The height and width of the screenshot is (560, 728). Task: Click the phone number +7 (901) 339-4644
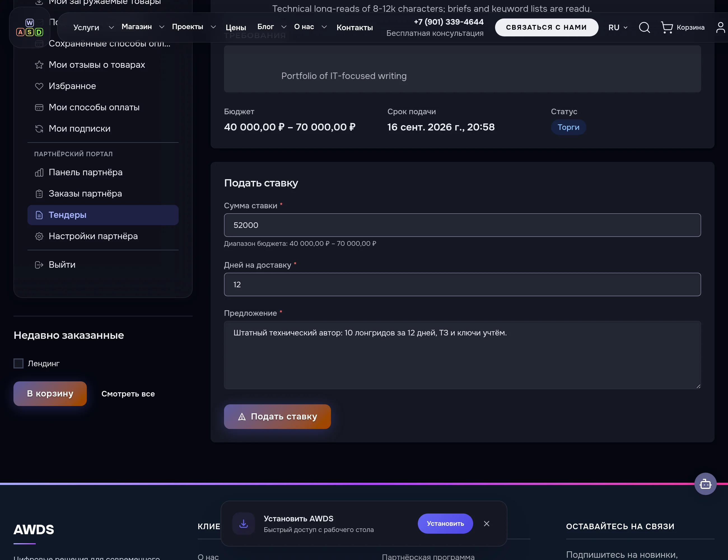448,22
